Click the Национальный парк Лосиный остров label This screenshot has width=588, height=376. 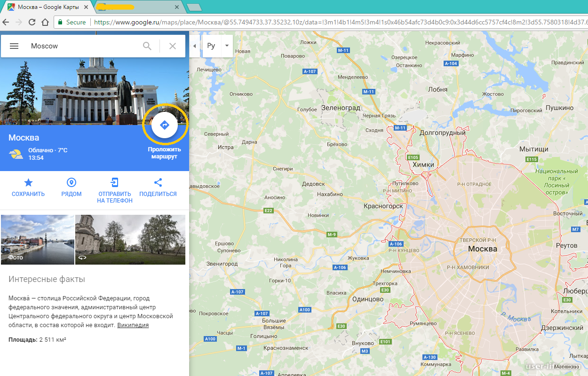pyautogui.click(x=556, y=181)
